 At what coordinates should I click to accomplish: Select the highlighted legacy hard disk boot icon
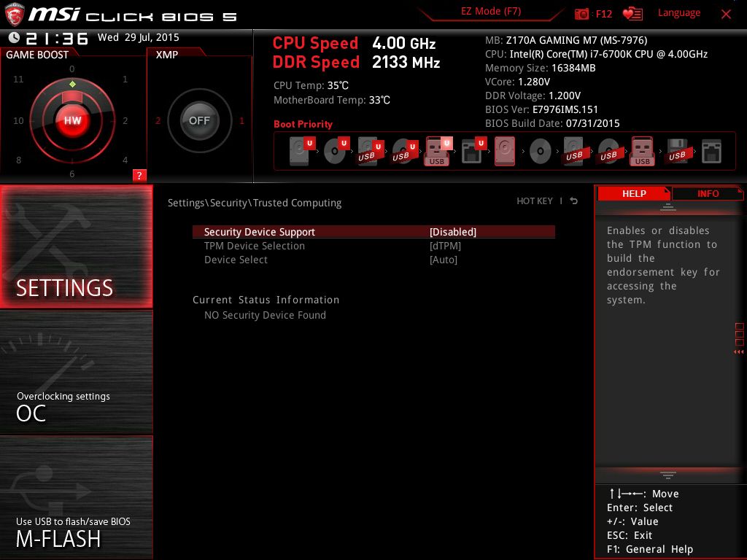point(505,151)
